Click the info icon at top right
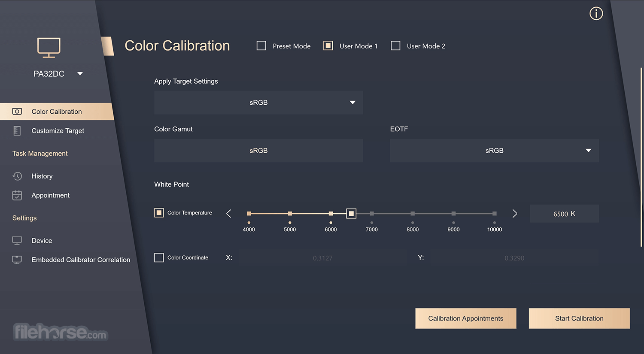The height and width of the screenshot is (354, 644). click(x=596, y=14)
